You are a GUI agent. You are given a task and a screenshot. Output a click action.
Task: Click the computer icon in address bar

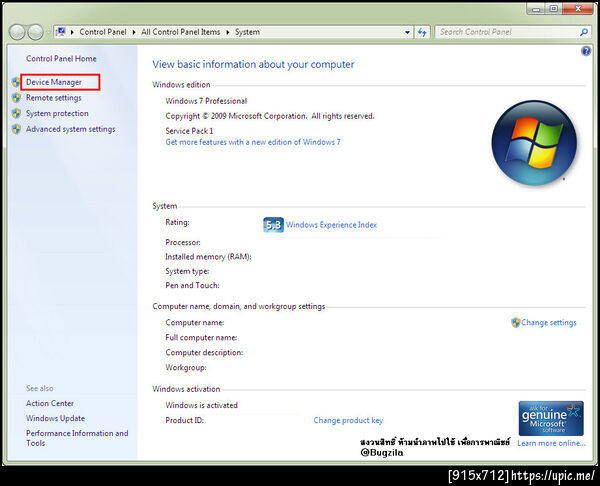61,32
